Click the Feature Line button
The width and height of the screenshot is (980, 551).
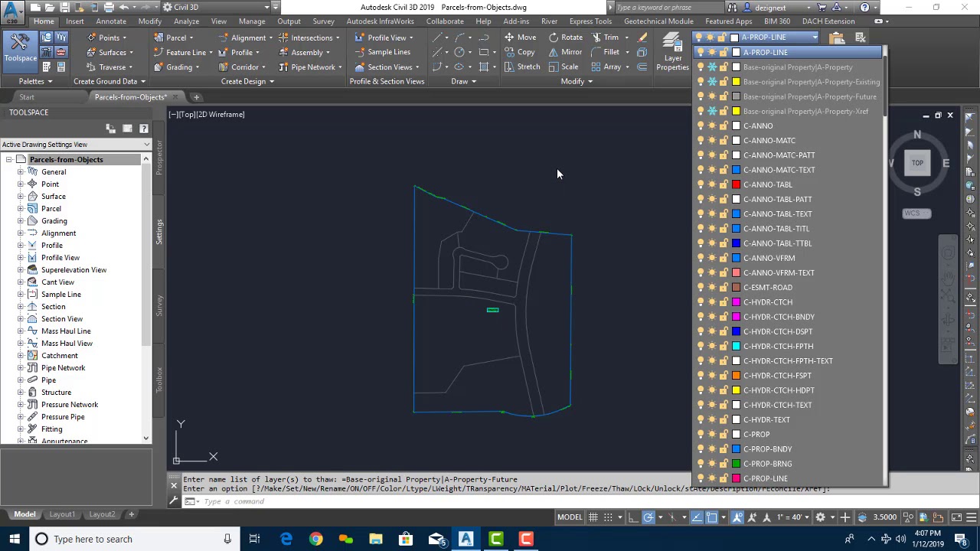click(182, 52)
